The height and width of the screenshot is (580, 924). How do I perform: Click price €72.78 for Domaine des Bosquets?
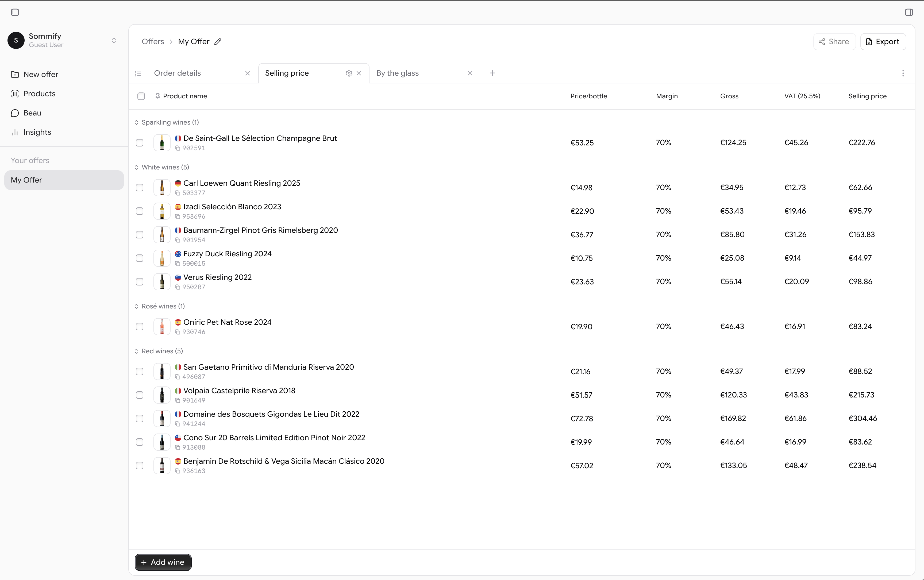coord(582,419)
